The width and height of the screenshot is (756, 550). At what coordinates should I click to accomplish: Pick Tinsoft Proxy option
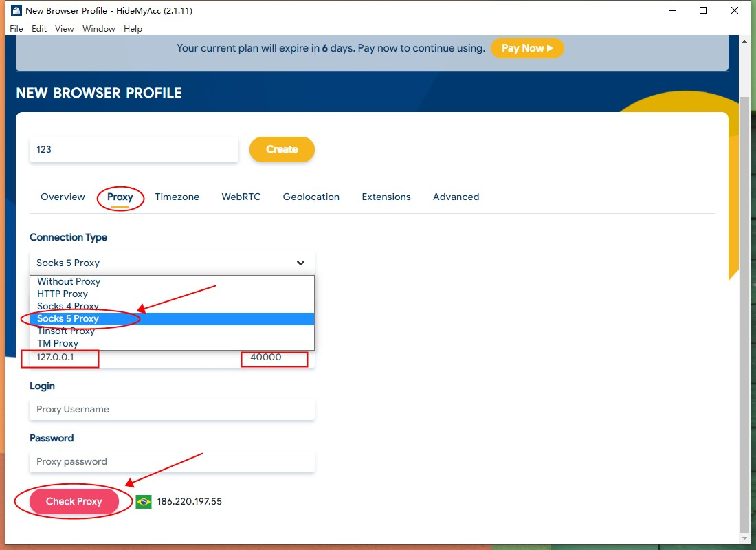tap(172, 331)
